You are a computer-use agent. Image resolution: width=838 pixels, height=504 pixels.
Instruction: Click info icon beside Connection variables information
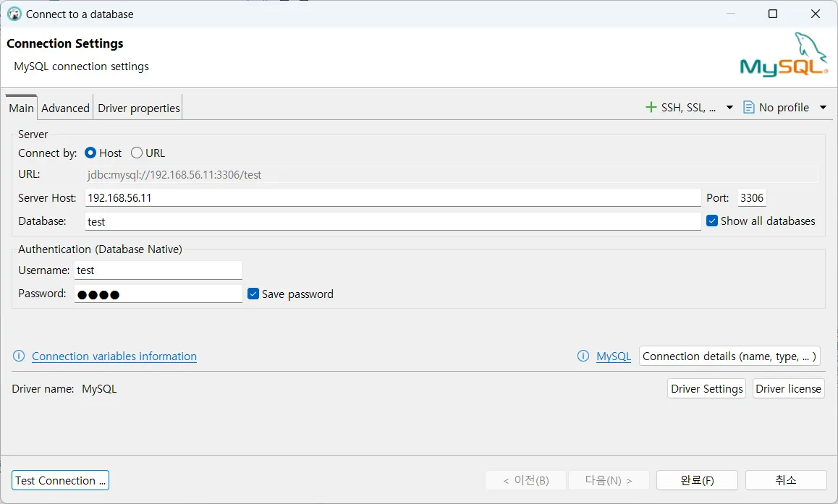click(x=19, y=356)
